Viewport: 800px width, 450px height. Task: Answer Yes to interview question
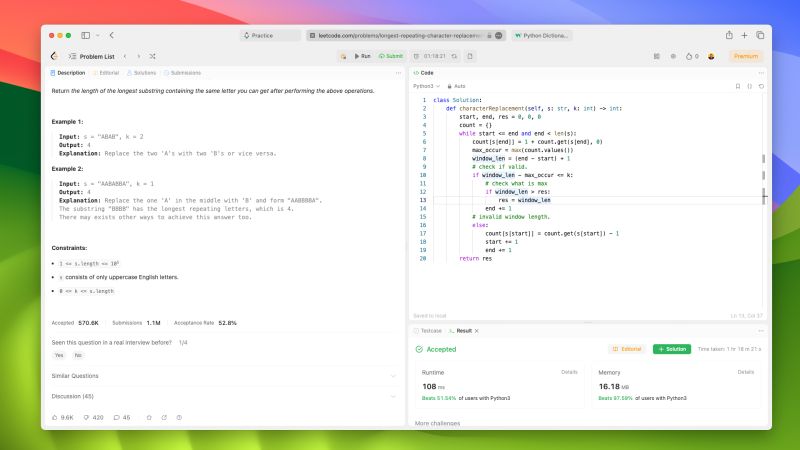click(59, 355)
